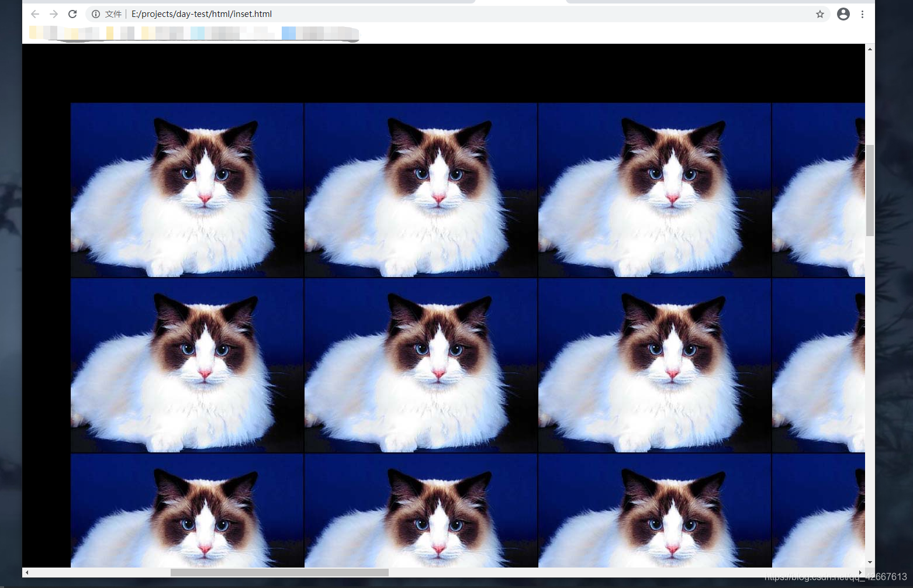Click the first cat image in top row

point(187,190)
